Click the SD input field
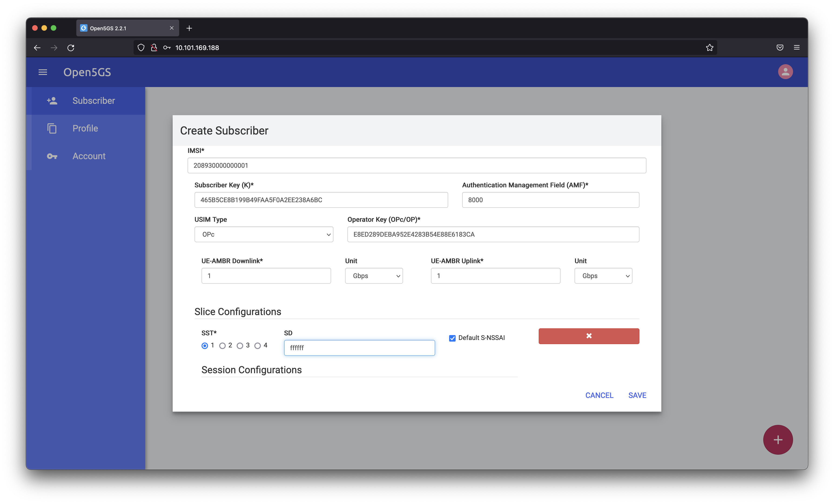 pos(360,348)
